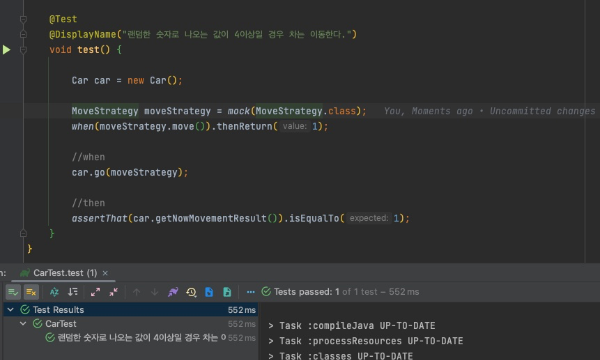600x360 pixels.
Task: Fold the @DisplayName line gutter marker
Action: (23, 34)
